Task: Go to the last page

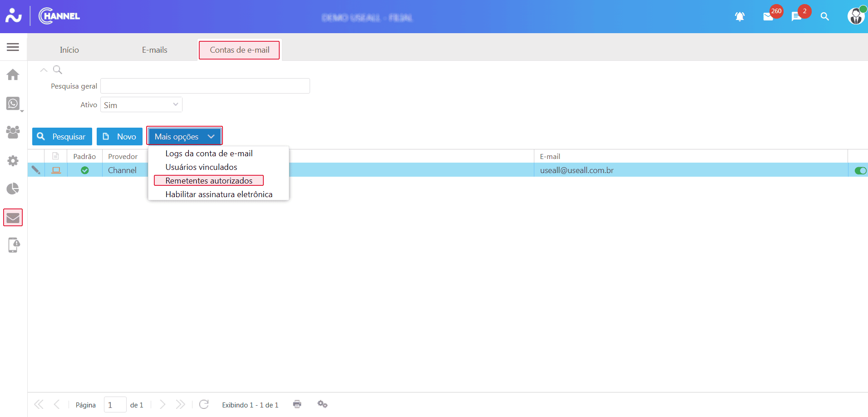Action: pyautogui.click(x=180, y=404)
